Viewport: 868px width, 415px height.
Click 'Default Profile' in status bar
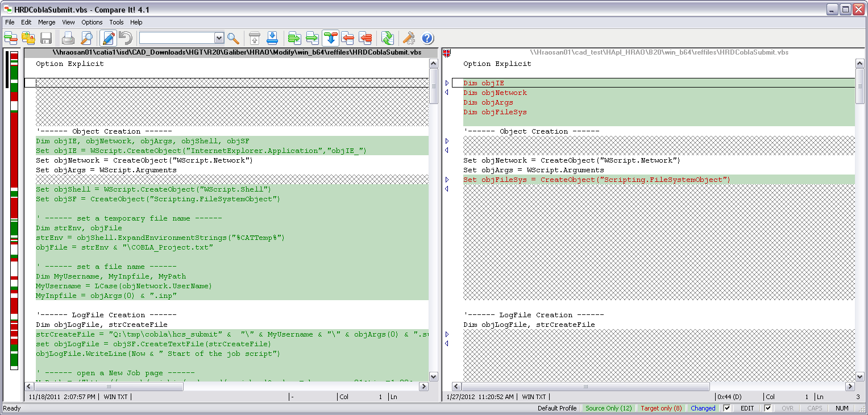click(x=556, y=408)
